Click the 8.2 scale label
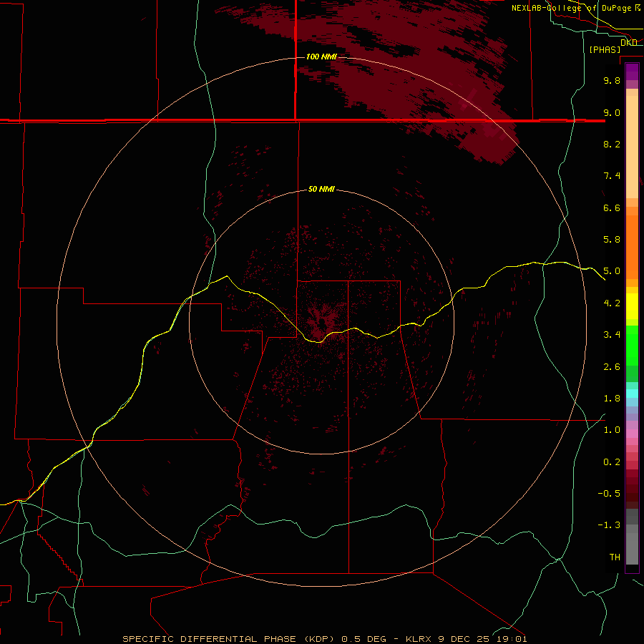The image size is (644, 644). point(612,144)
